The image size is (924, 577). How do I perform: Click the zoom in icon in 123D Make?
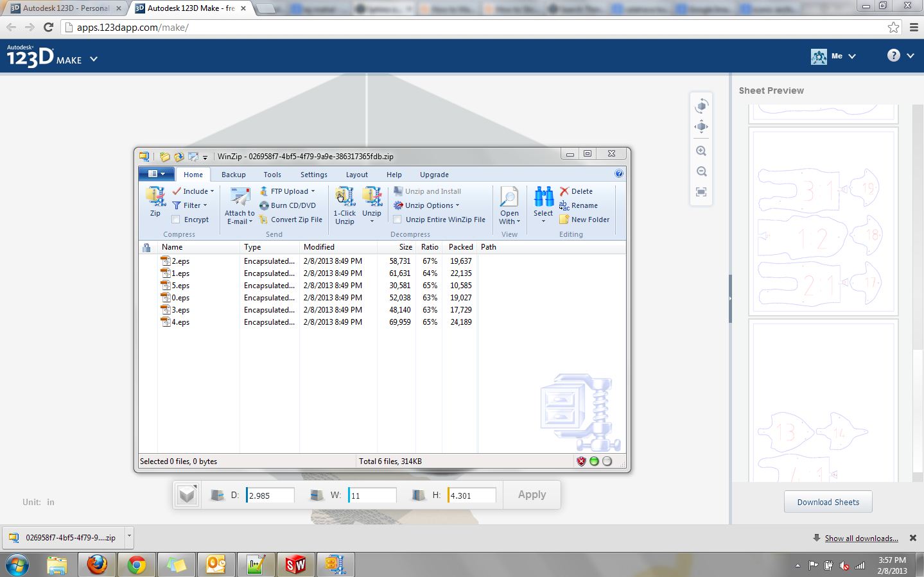click(701, 151)
